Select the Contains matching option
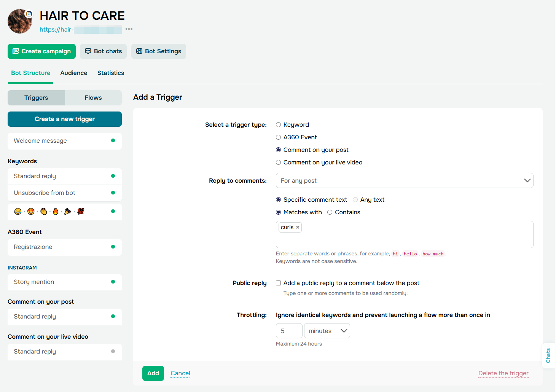The height and width of the screenshot is (392, 556). [330, 212]
